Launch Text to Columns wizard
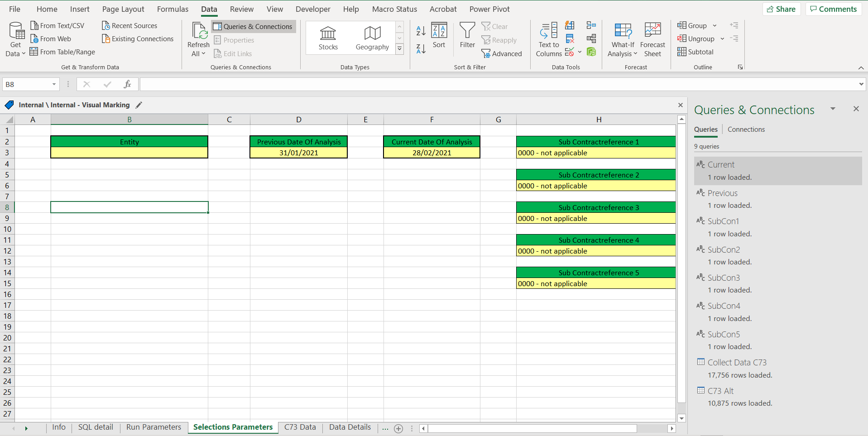This screenshot has height=436, width=868. 549,40
